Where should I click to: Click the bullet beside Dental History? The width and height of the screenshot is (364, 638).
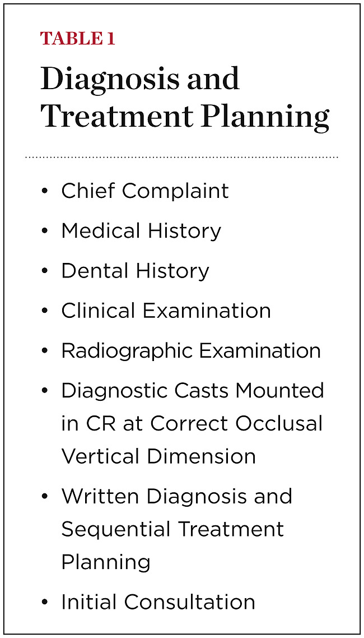45,271
